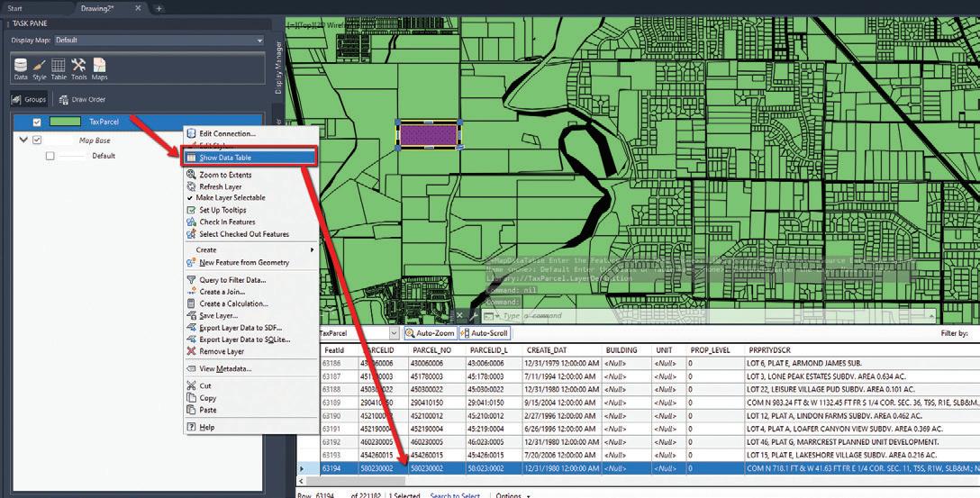Click the 7/20/2006 12:00:00 AM date cell

click(562, 455)
